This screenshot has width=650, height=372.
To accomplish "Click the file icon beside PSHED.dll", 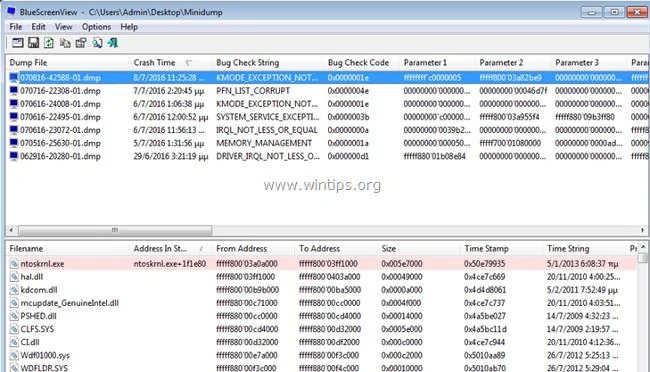I will click(14, 316).
